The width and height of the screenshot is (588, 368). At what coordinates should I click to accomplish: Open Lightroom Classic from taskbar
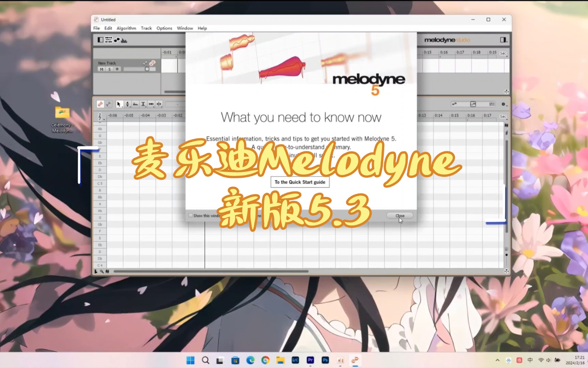coord(295,360)
